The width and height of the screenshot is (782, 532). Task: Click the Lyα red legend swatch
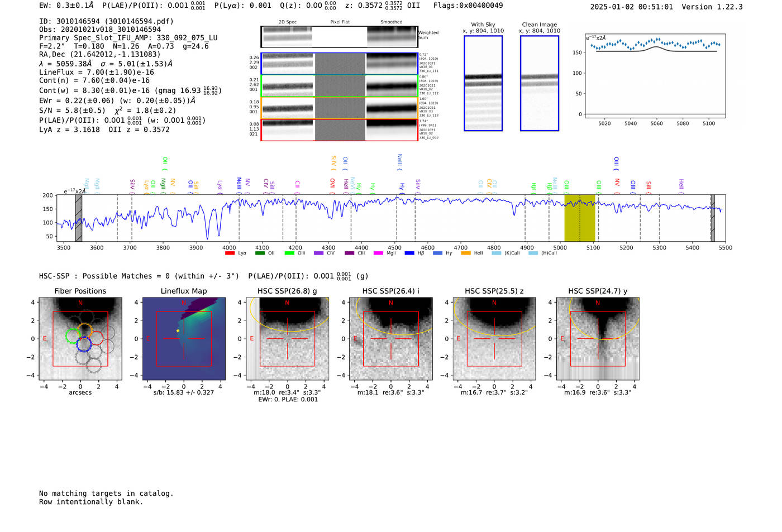point(230,253)
